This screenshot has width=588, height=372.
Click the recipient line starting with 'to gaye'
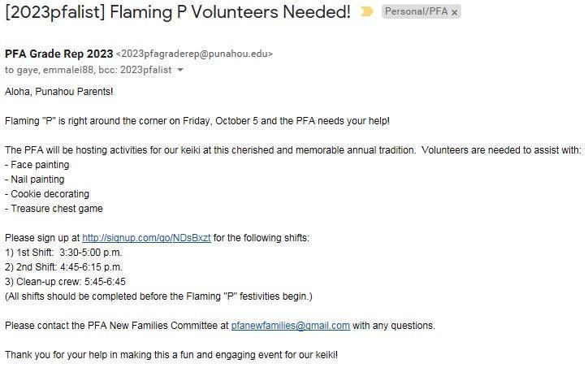88,70
